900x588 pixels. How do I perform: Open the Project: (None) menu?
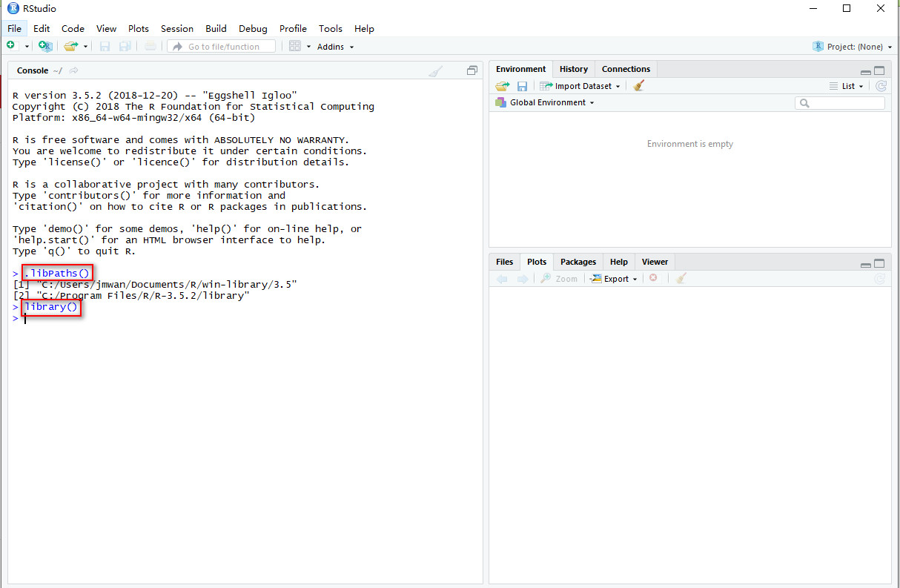point(852,46)
